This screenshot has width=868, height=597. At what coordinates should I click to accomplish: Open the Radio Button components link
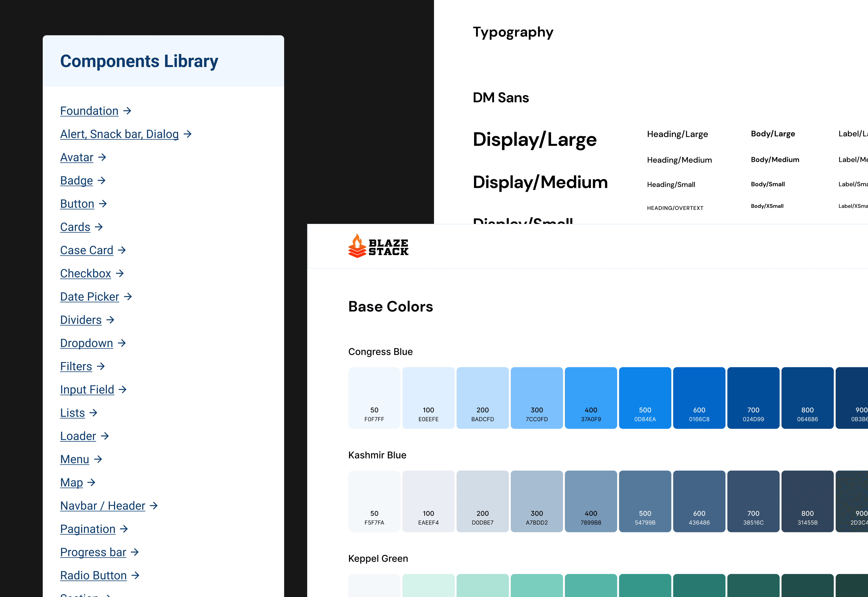93,575
